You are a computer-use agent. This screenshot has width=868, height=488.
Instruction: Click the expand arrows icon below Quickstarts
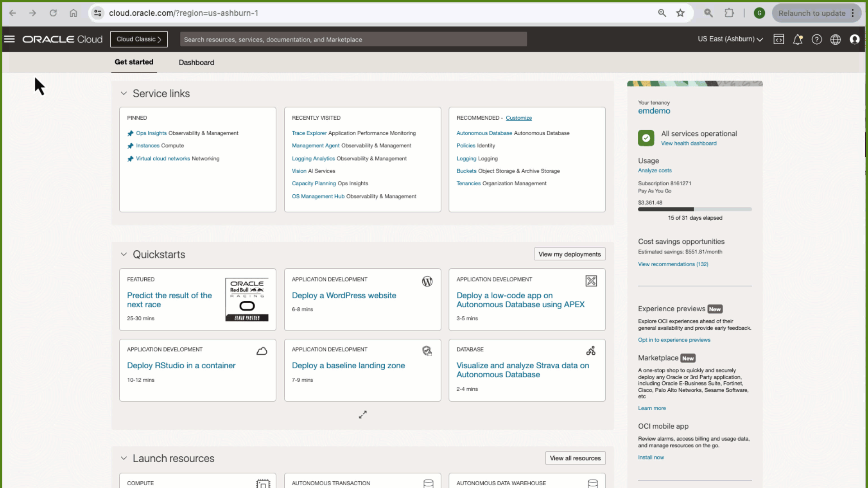(363, 414)
